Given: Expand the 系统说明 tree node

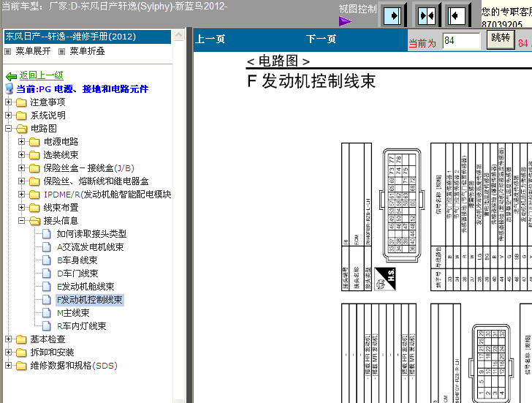Looking at the screenshot, I should pos(9,115).
